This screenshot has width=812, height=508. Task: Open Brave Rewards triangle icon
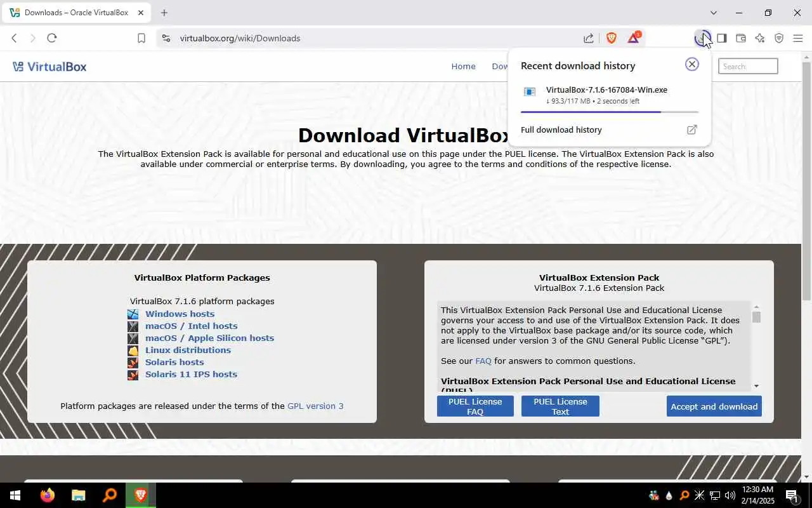(634, 38)
